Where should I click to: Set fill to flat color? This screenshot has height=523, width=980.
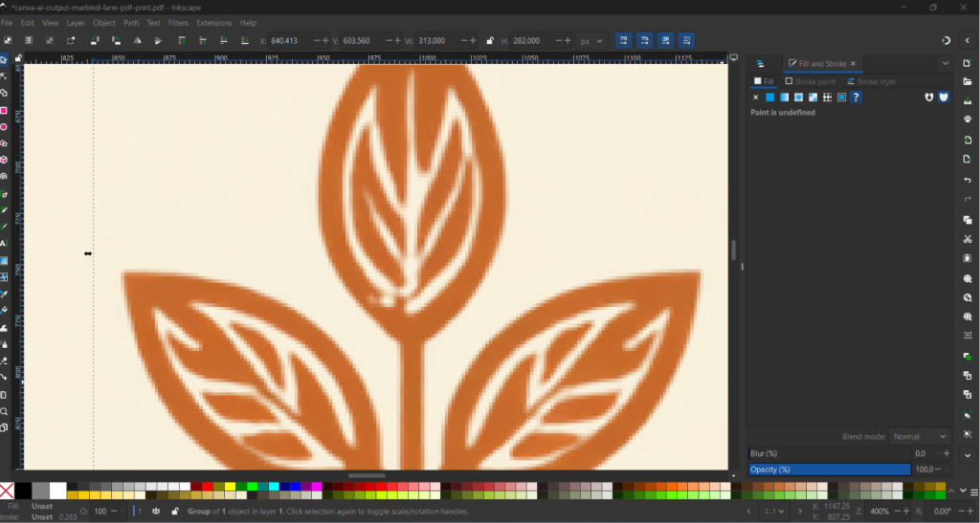pos(770,98)
